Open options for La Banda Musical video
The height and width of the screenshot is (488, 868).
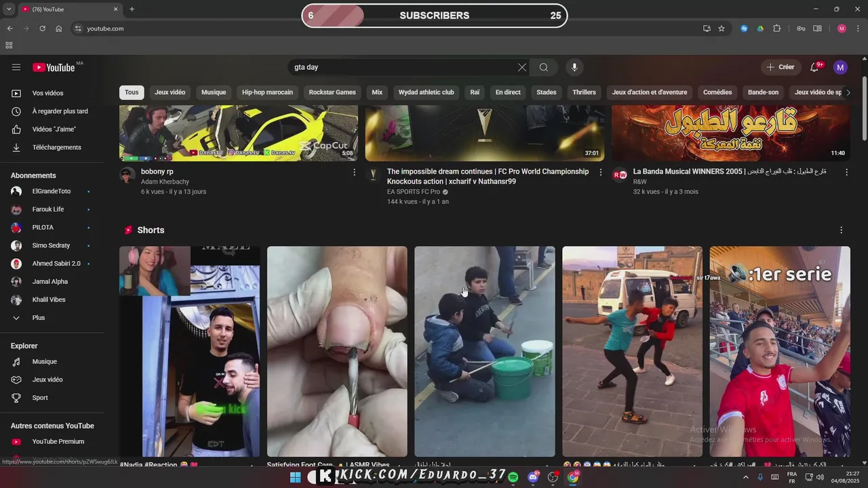[846, 173]
